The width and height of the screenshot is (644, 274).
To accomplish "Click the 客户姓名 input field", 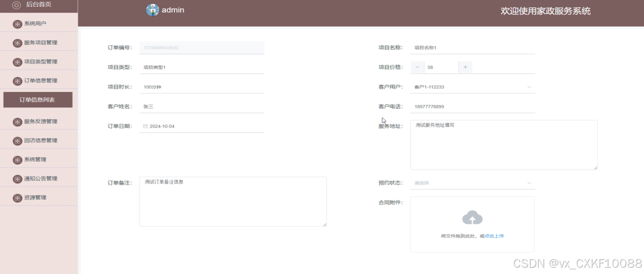I will pyautogui.click(x=202, y=106).
